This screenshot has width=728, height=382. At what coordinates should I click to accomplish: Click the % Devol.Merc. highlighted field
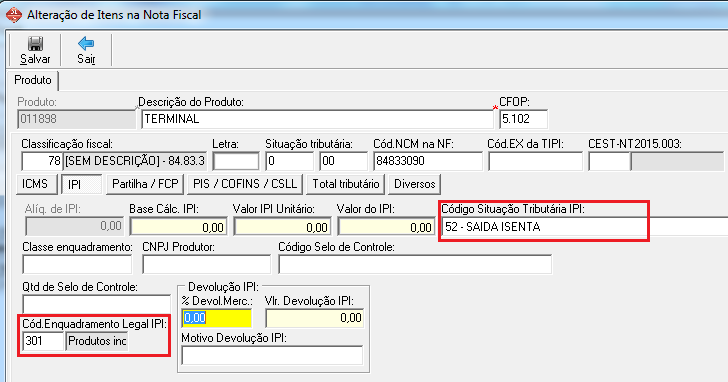pos(217,318)
